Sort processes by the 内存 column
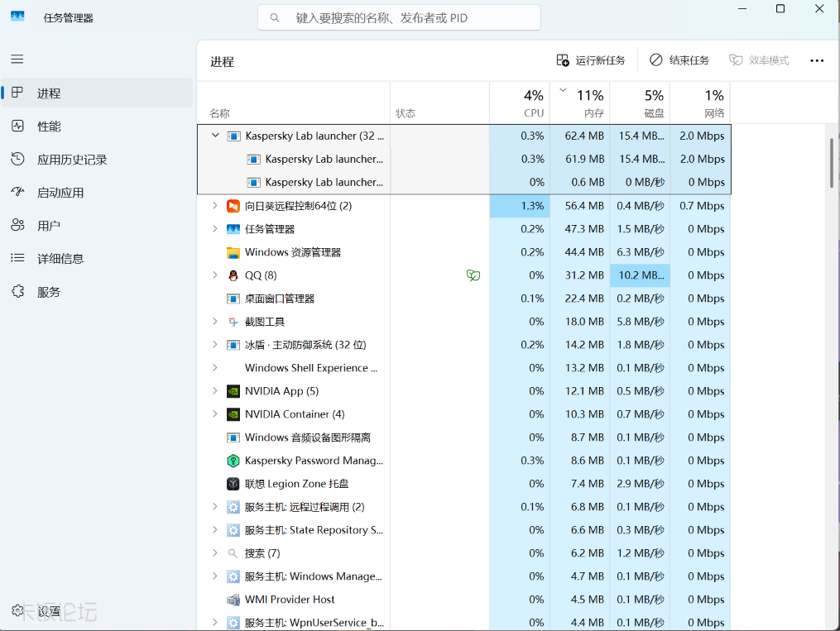The width and height of the screenshot is (840, 631). click(x=580, y=103)
